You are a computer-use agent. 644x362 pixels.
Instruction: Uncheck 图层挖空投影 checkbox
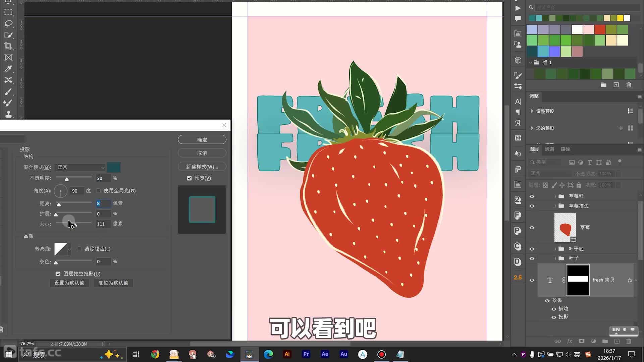(58, 274)
